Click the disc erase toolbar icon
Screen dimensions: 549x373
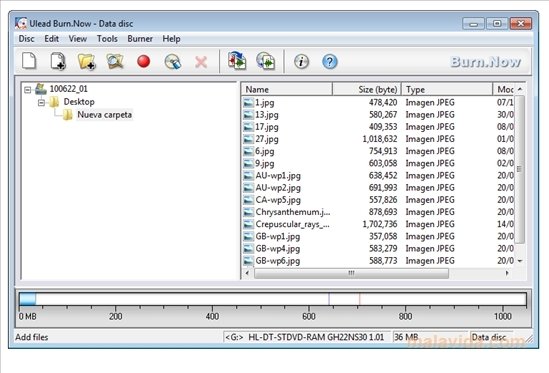click(x=173, y=62)
